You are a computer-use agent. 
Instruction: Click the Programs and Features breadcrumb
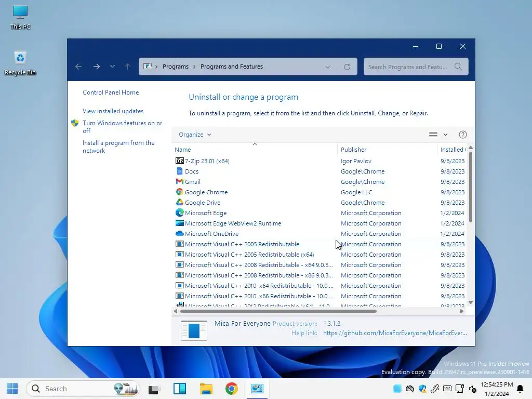tap(232, 66)
